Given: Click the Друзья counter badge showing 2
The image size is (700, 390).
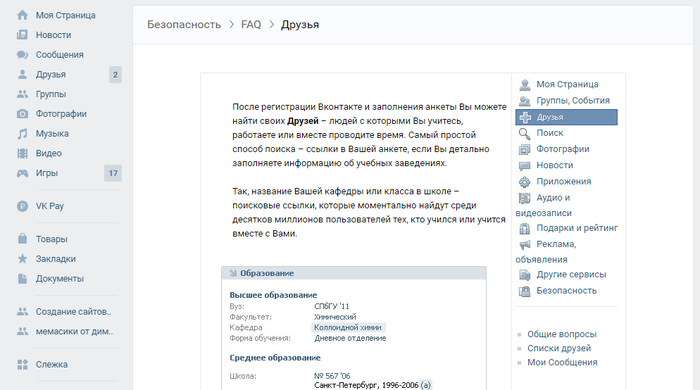Looking at the screenshot, I should click(x=115, y=75).
